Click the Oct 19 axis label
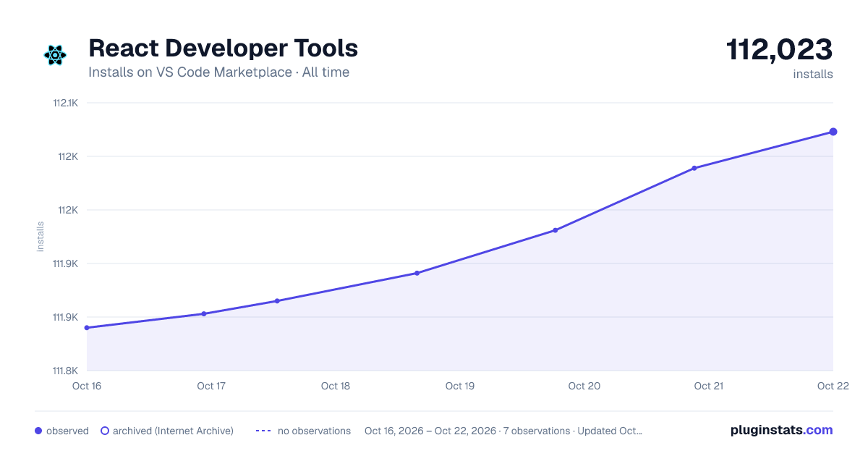 (460, 386)
